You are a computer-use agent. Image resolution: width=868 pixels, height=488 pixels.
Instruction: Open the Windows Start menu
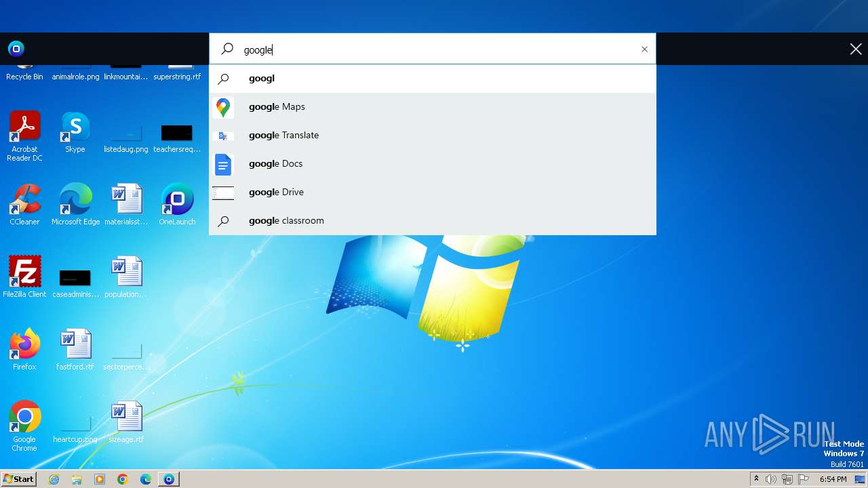[18, 479]
